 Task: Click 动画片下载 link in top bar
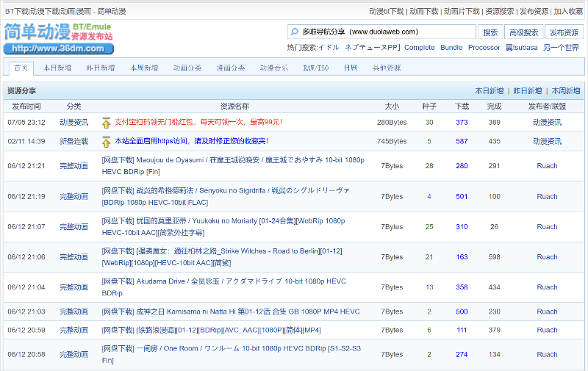click(x=462, y=12)
